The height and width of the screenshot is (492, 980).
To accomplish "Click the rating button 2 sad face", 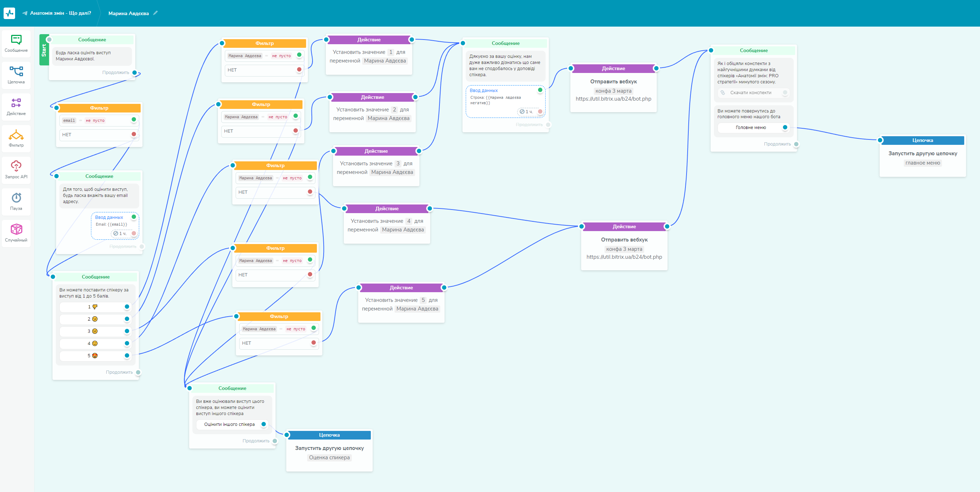I will 95,319.
